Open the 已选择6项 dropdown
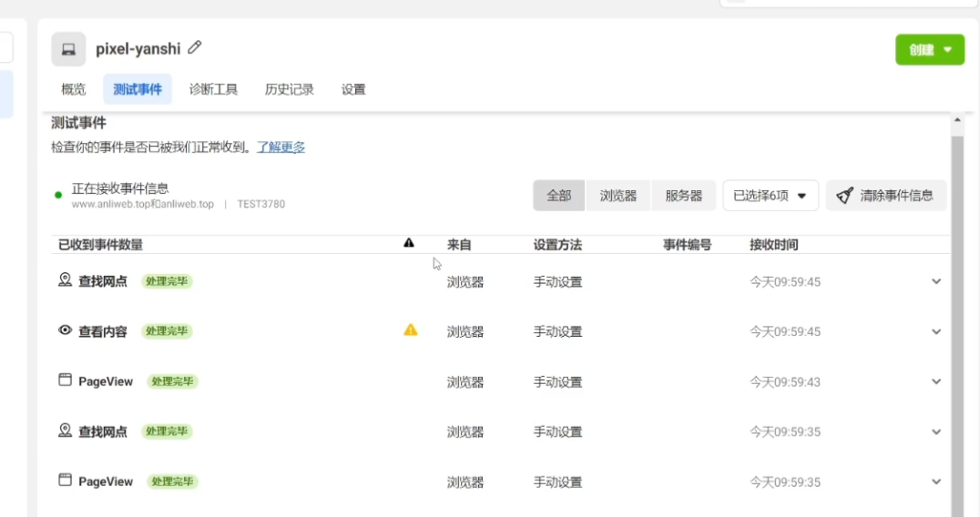980x517 pixels. pyautogui.click(x=771, y=196)
